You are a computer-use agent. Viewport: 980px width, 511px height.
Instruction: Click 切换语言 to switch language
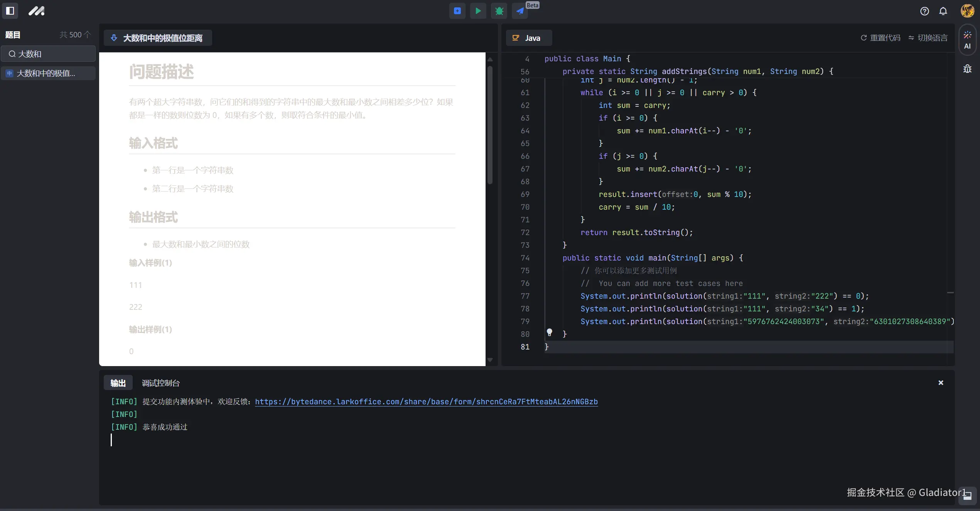pos(928,38)
